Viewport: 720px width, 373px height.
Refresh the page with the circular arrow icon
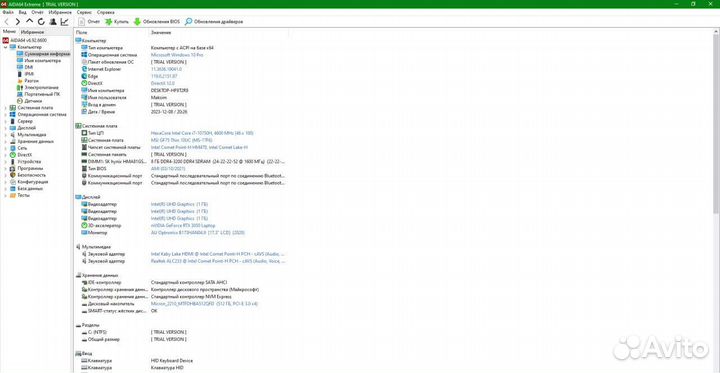(x=41, y=22)
